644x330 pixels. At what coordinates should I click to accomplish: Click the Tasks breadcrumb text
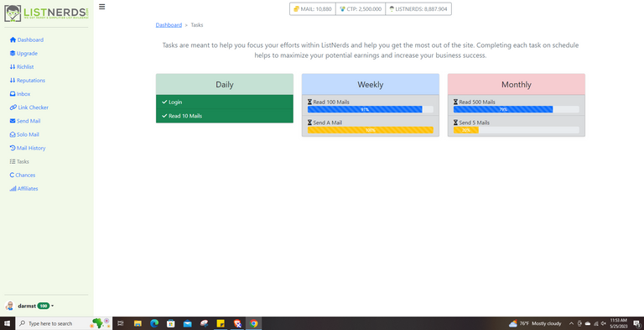[197, 25]
